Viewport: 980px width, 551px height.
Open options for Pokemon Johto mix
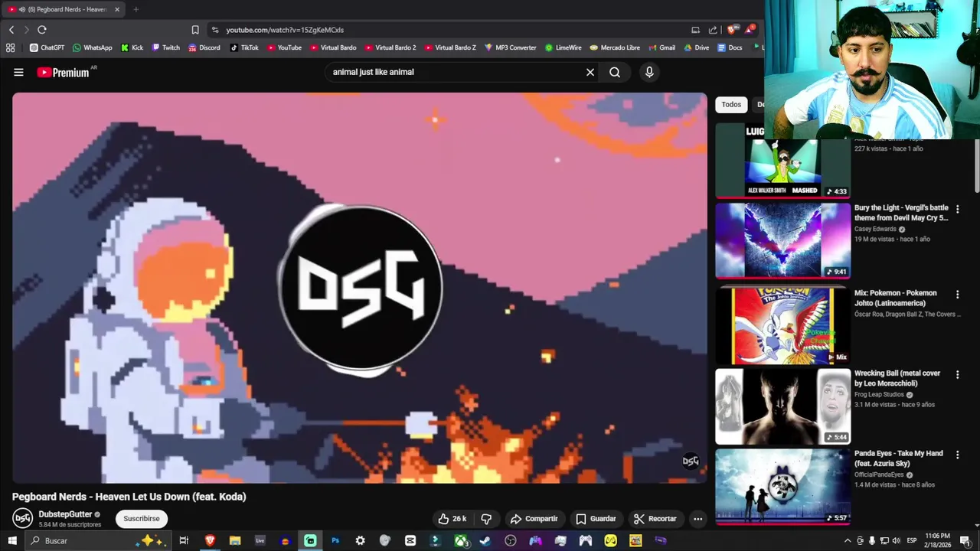[957, 295]
